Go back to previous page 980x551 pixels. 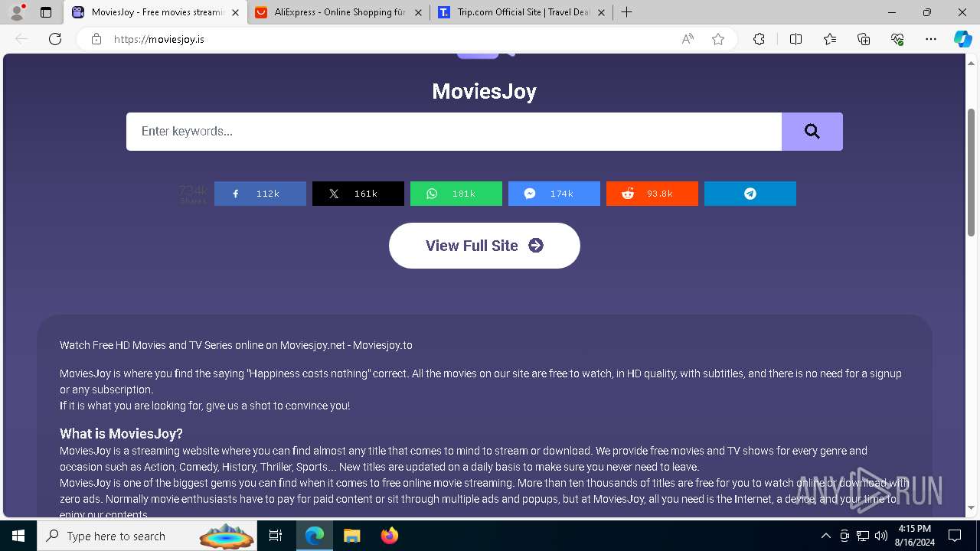tap(21, 39)
